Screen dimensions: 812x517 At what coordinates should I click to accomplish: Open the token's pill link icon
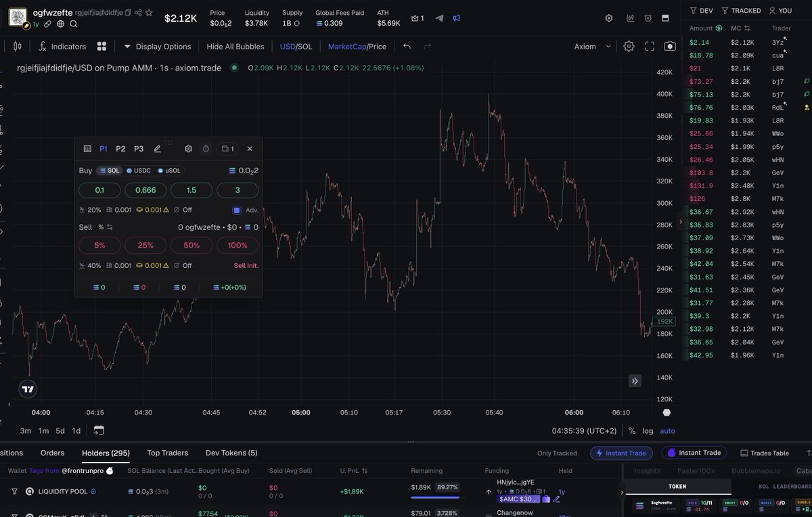[47, 24]
